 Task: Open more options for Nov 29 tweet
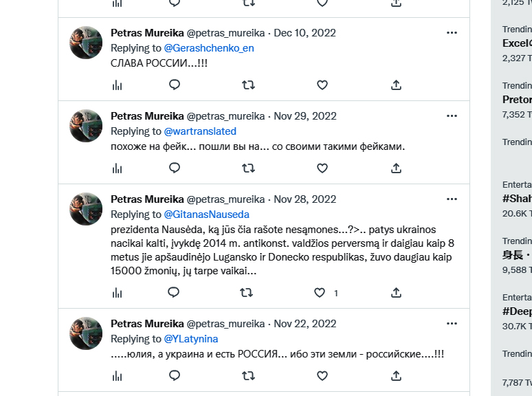point(452,116)
